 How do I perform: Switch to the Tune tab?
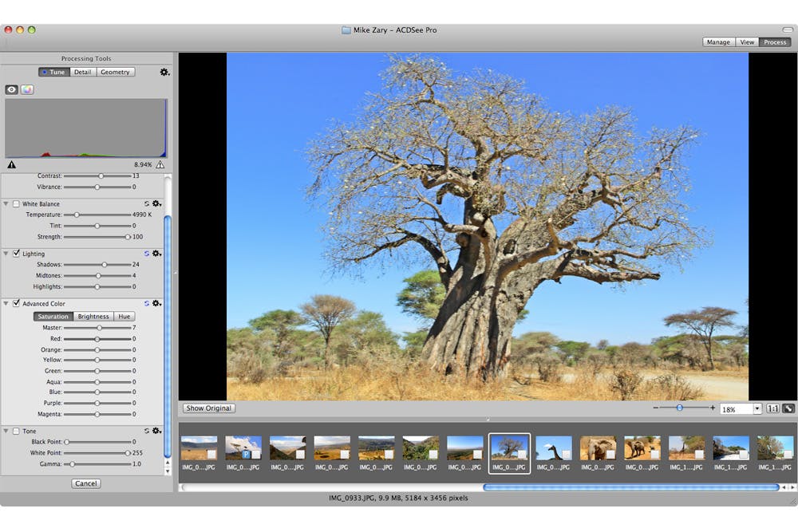(x=54, y=73)
